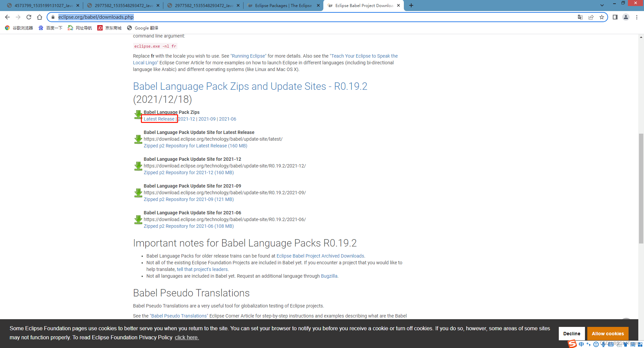Click the share page icon
The width and height of the screenshot is (644, 348).
pyautogui.click(x=591, y=17)
